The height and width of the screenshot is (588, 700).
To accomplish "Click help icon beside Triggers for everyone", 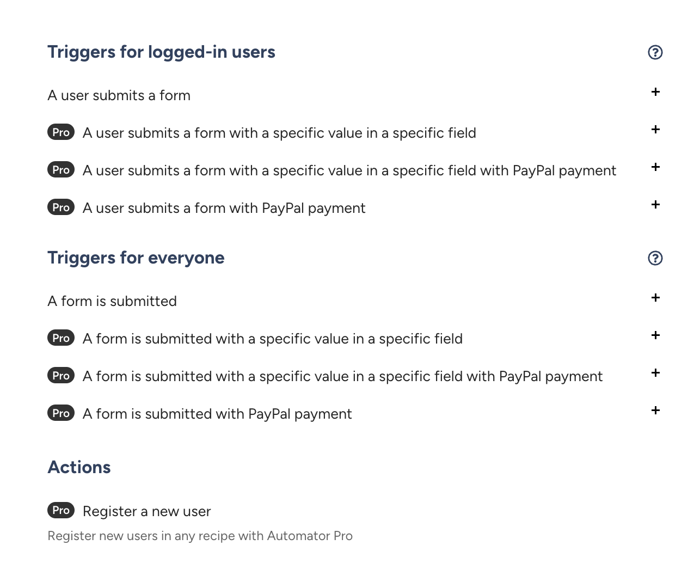I will click(655, 258).
